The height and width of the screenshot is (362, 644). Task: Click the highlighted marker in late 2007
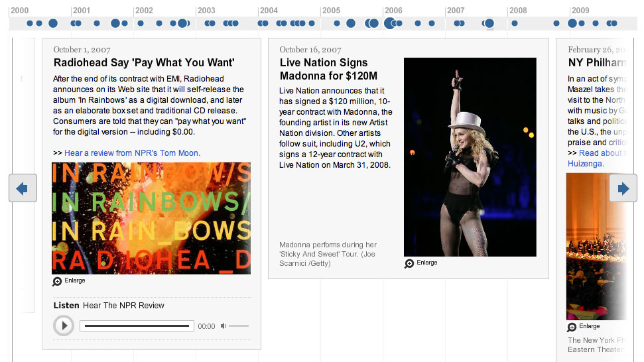point(489,23)
